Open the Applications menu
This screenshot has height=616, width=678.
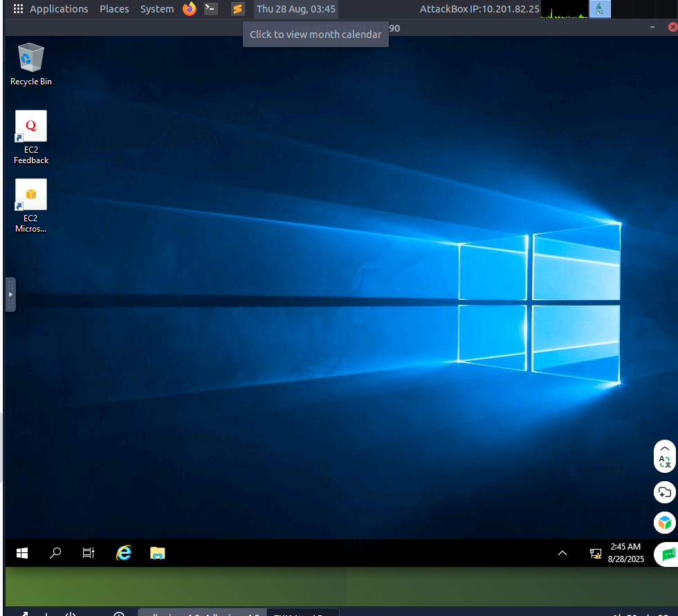(x=59, y=8)
